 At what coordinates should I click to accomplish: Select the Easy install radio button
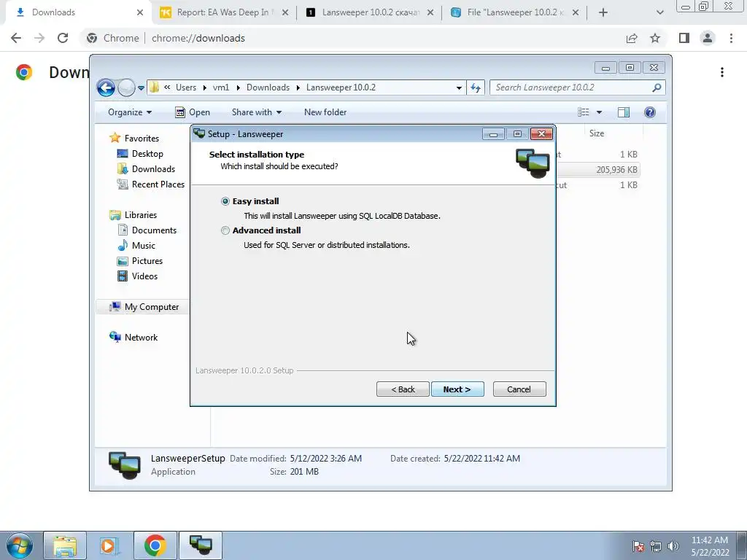[x=225, y=201]
